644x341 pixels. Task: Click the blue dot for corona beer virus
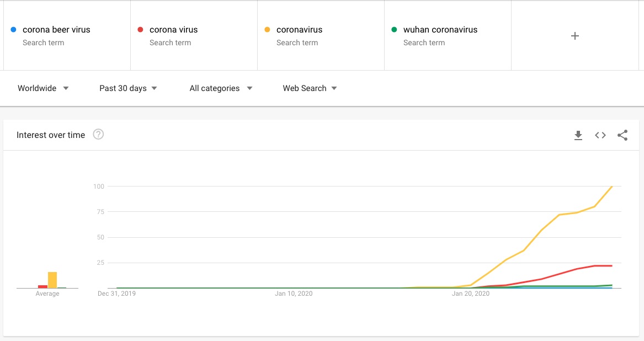tap(14, 30)
